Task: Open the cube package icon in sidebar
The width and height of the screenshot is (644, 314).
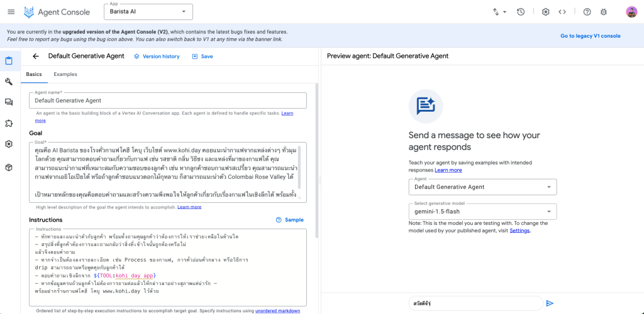Action: coord(9,167)
